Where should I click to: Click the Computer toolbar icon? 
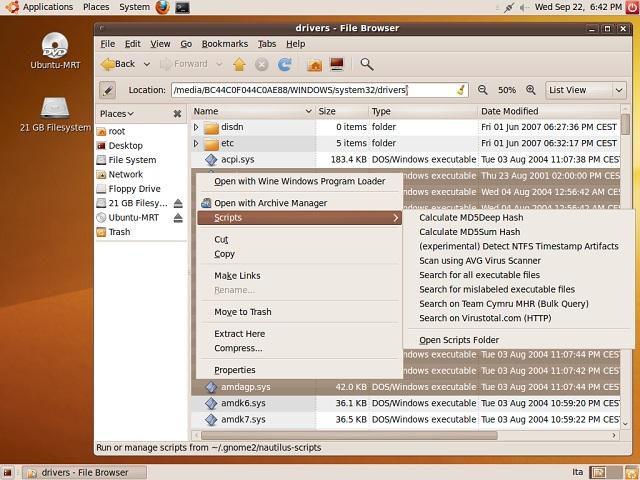[x=337, y=64]
